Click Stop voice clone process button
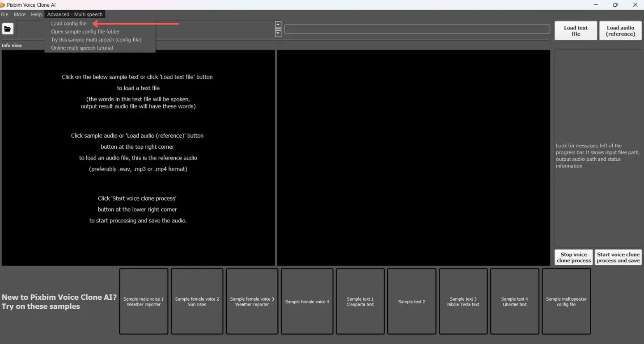The height and width of the screenshot is (344, 644). point(574,257)
